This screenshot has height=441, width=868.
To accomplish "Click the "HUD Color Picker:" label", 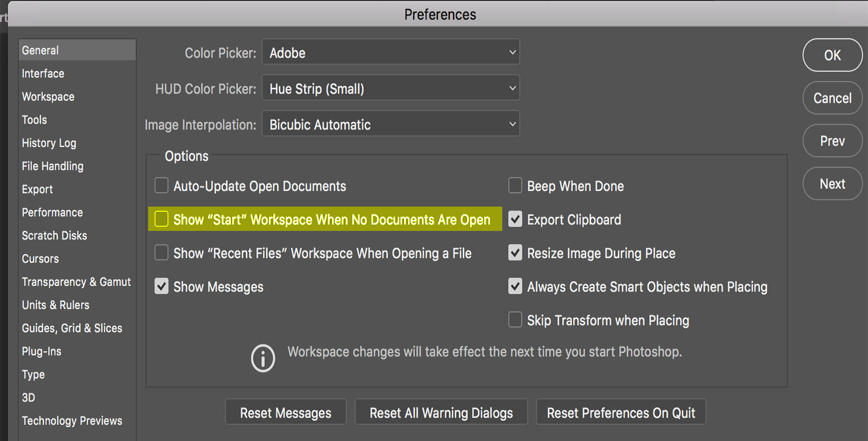I will 205,89.
